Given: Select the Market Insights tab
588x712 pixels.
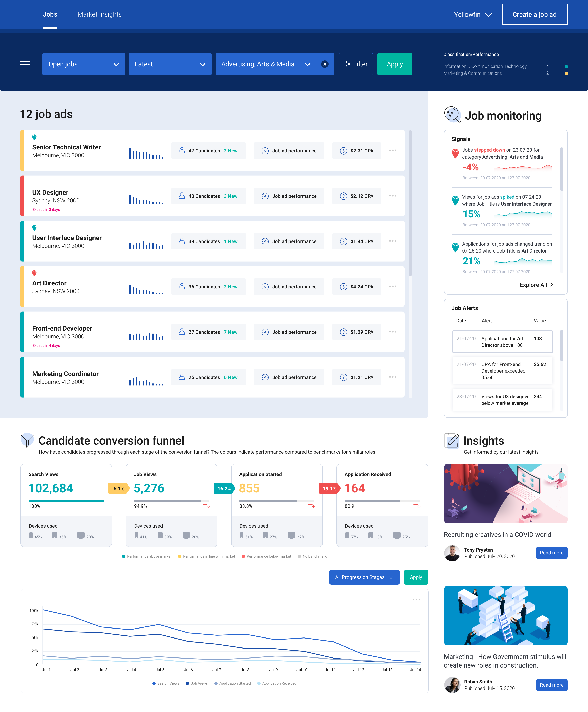Looking at the screenshot, I should pyautogui.click(x=99, y=14).
